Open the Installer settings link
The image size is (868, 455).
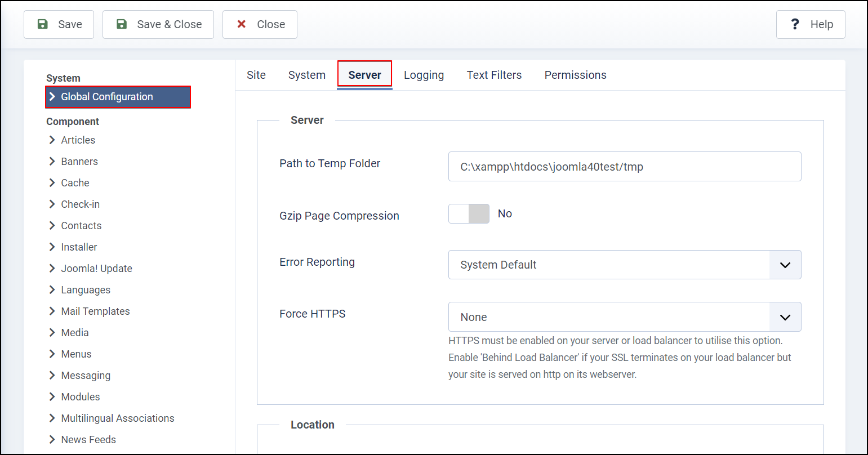79,247
